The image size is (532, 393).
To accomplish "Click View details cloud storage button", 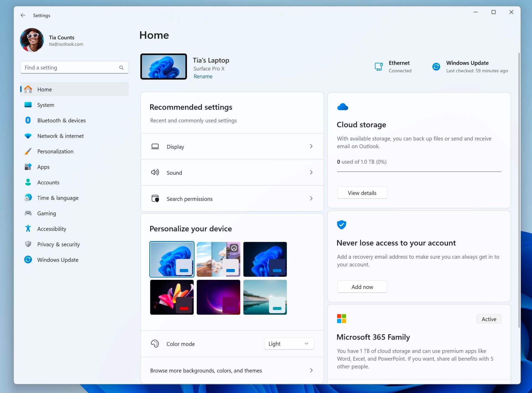I will pyautogui.click(x=362, y=193).
